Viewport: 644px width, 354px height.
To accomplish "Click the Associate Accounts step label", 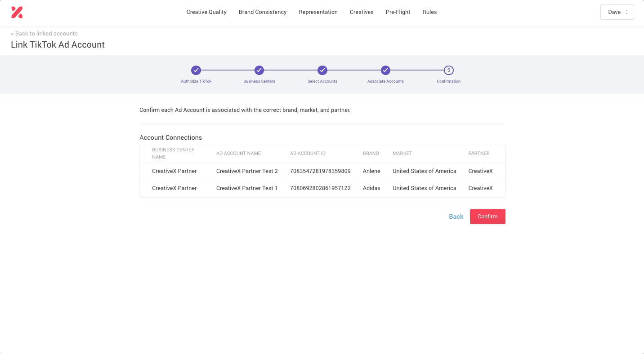I will (x=385, y=81).
